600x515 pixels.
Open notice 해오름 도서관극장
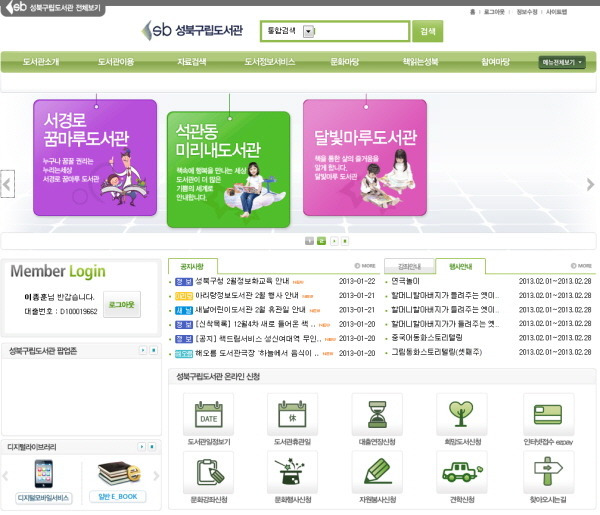coord(257,353)
